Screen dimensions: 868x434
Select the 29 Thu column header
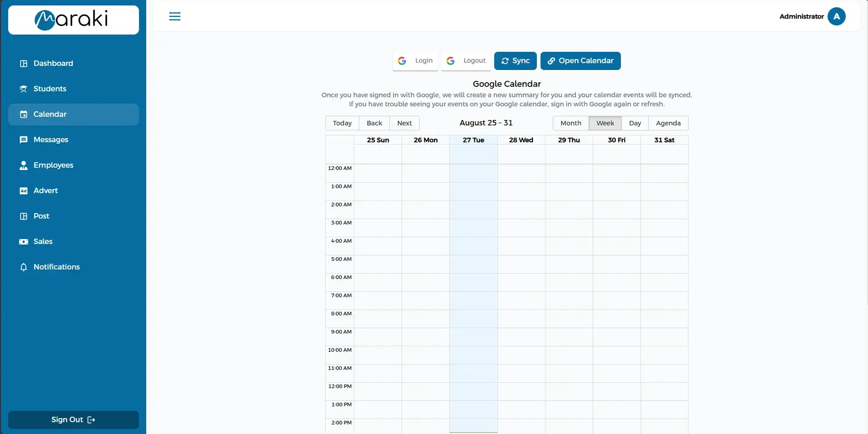pyautogui.click(x=569, y=140)
